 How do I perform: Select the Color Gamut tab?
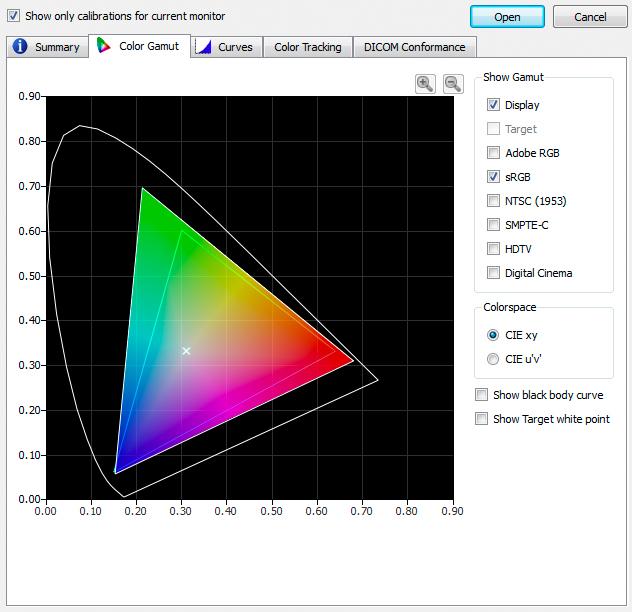point(139,46)
